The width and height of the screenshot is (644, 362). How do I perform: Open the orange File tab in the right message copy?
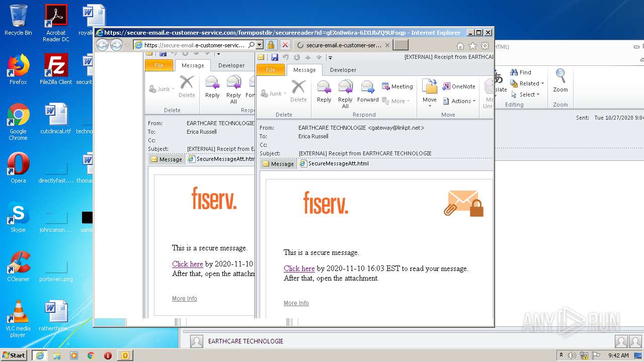[271, 70]
